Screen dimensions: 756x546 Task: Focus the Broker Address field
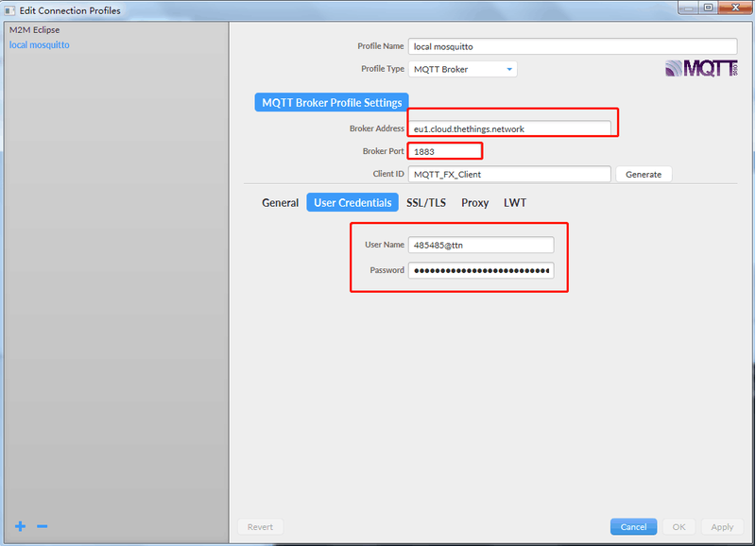pos(509,128)
